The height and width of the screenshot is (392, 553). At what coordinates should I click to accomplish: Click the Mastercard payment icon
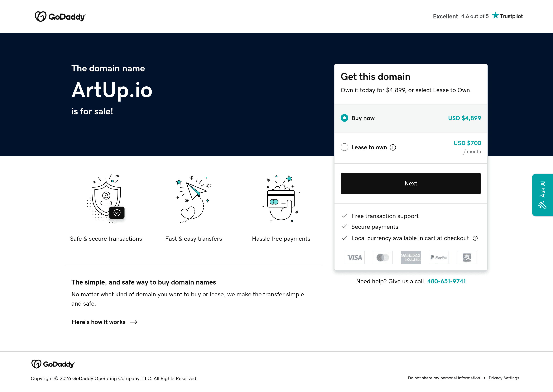pyautogui.click(x=383, y=257)
